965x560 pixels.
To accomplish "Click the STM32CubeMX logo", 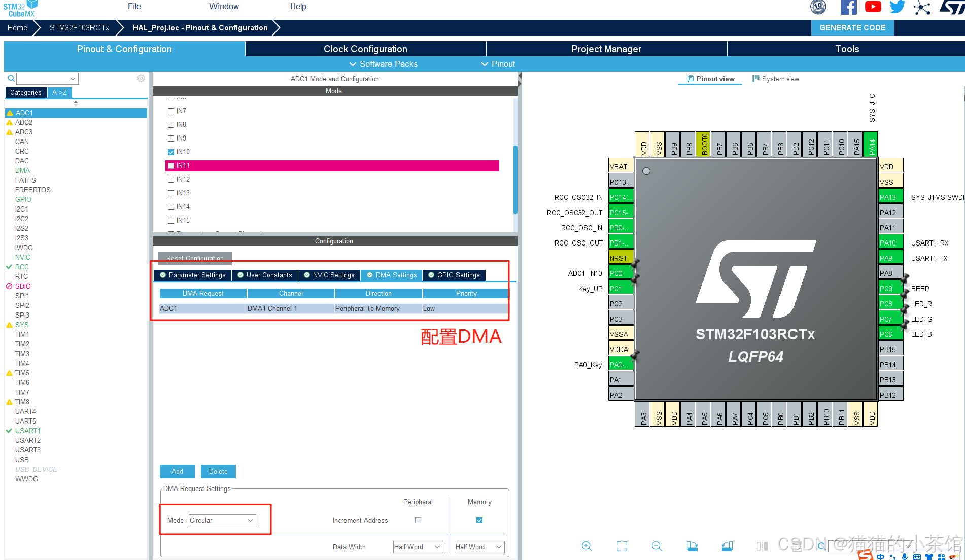I will pyautogui.click(x=21, y=9).
